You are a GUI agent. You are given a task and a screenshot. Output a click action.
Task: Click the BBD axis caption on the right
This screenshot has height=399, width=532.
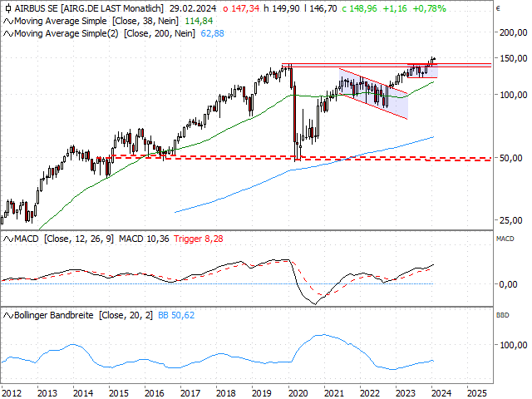point(503,315)
